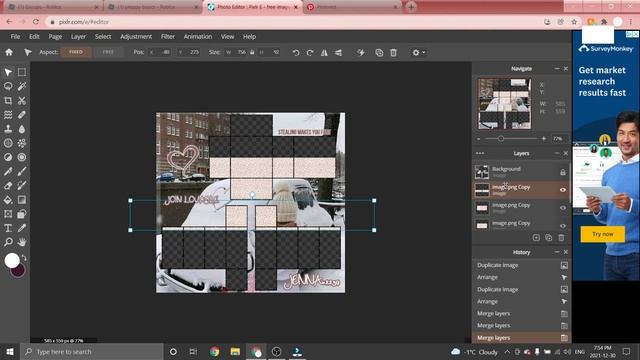640x360 pixels.
Task: Click zoom in plus in Navigate panel
Action: 544,139
